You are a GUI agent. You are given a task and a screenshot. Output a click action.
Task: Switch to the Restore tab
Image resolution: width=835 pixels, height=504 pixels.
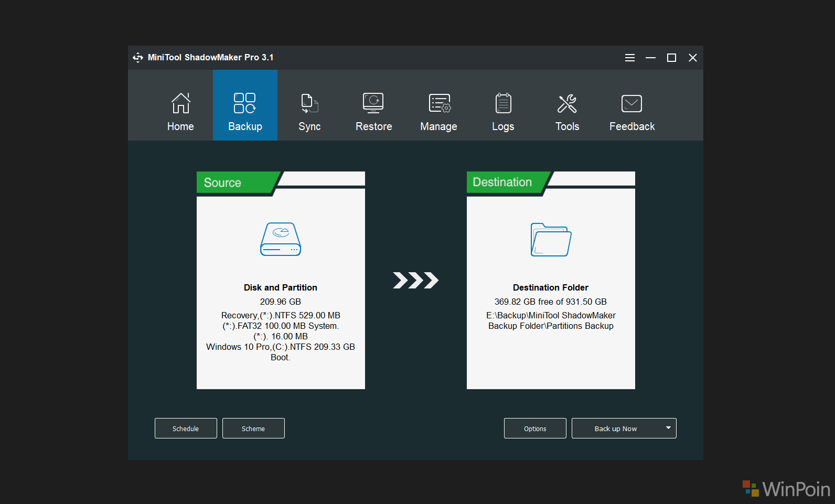(x=373, y=111)
